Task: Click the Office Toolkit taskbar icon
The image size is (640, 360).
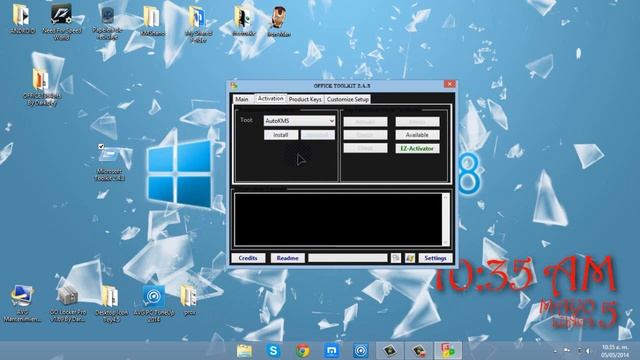Action: click(x=448, y=351)
